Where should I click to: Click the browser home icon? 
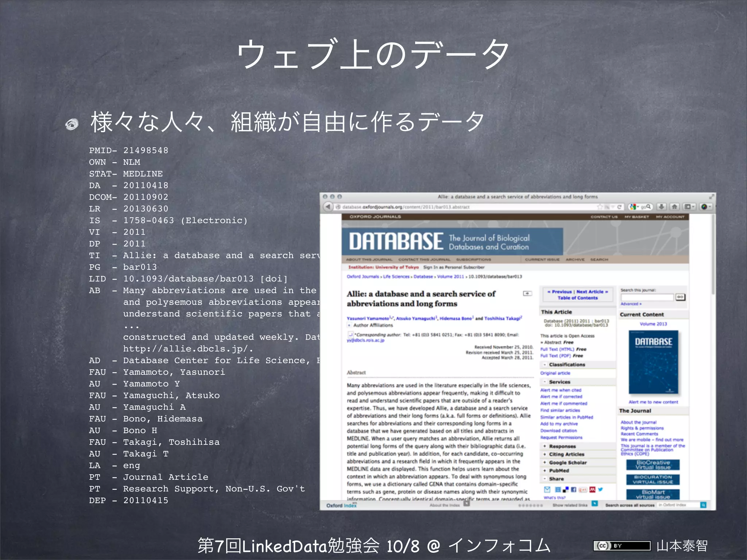pos(674,207)
